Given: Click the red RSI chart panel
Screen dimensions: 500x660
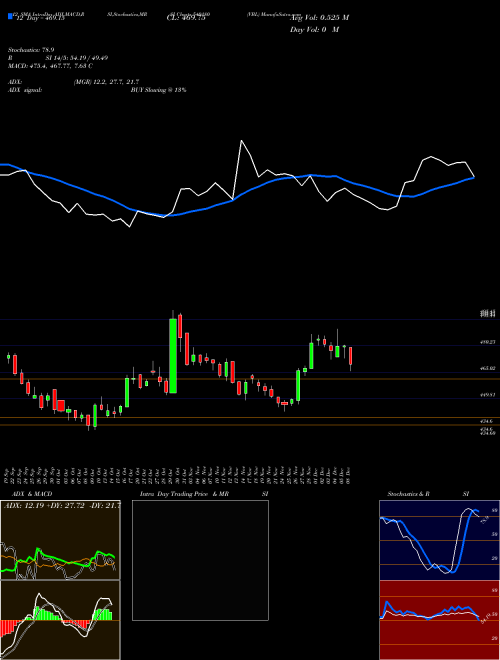Looking at the screenshot, I should point(439,620).
